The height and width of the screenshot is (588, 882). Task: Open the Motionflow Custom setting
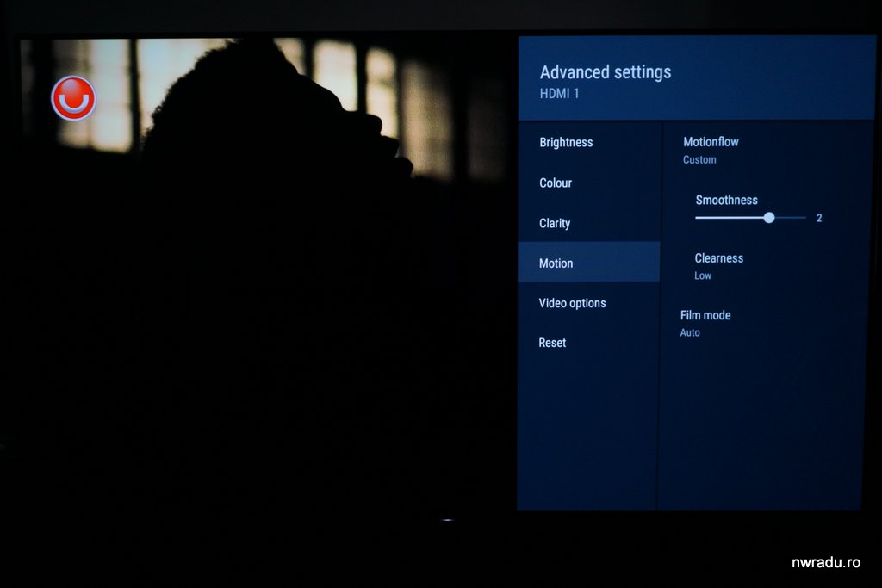point(711,150)
